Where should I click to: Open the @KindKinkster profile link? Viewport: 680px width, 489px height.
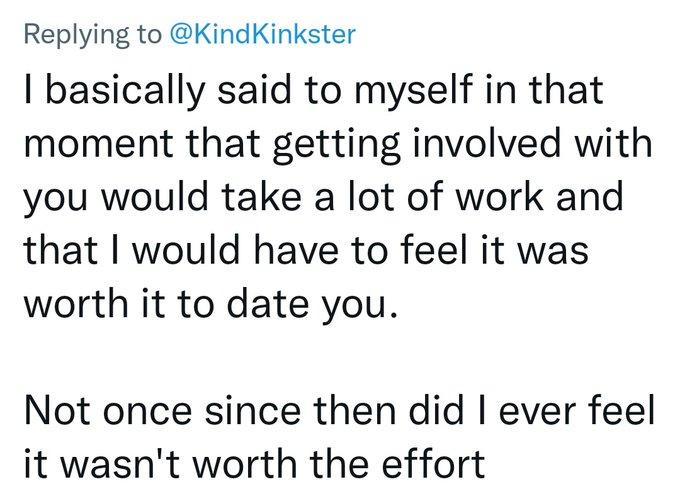point(263,34)
